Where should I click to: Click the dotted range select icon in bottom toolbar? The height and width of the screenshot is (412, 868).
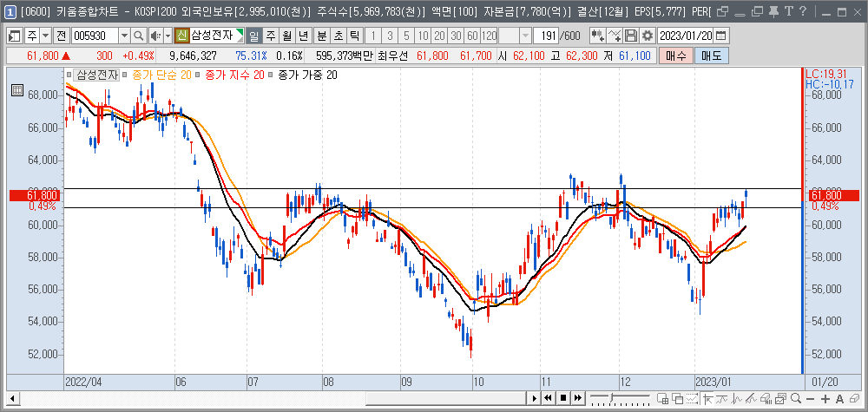click(692, 398)
